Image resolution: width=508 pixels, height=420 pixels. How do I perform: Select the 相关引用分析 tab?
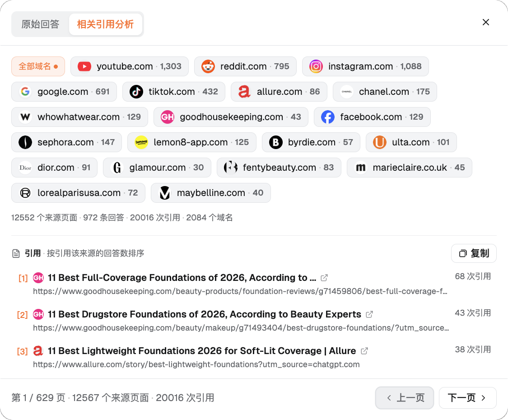click(105, 24)
